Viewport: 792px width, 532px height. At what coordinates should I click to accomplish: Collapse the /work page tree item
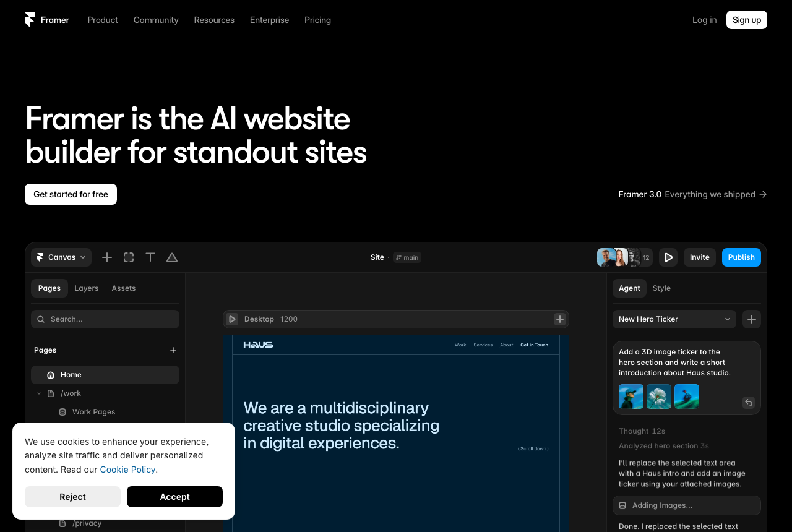[x=39, y=393]
